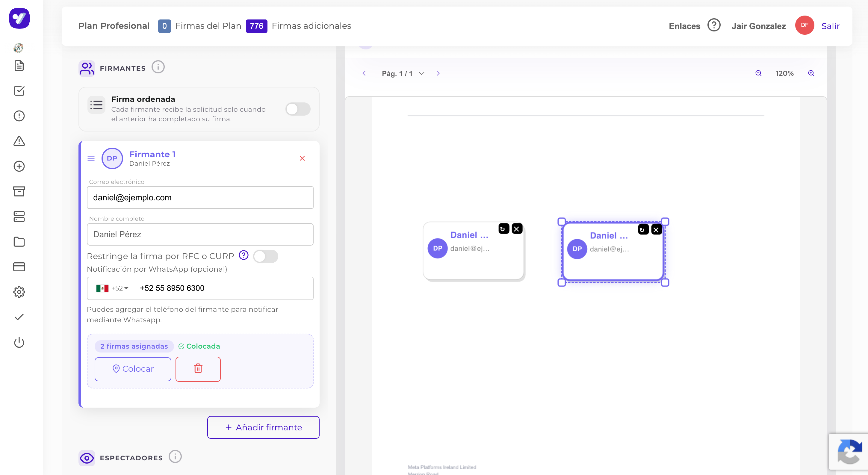Enable the Firma ordenada toggle

(x=298, y=109)
